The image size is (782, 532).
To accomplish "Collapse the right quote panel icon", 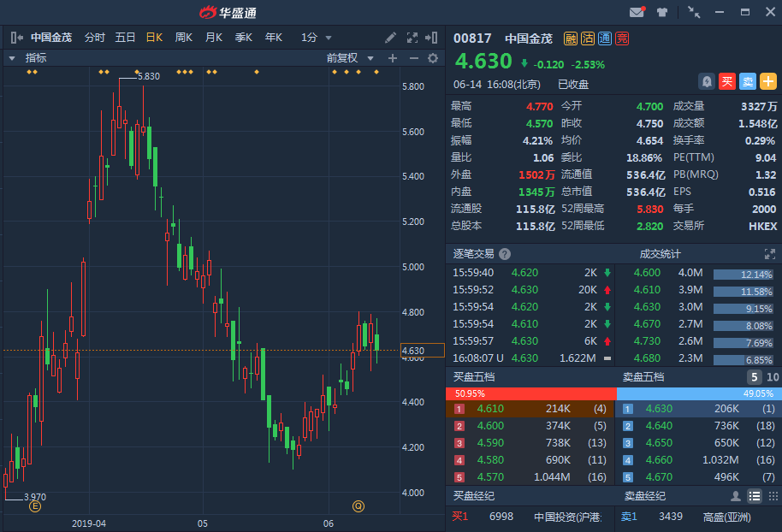I will click(x=431, y=38).
